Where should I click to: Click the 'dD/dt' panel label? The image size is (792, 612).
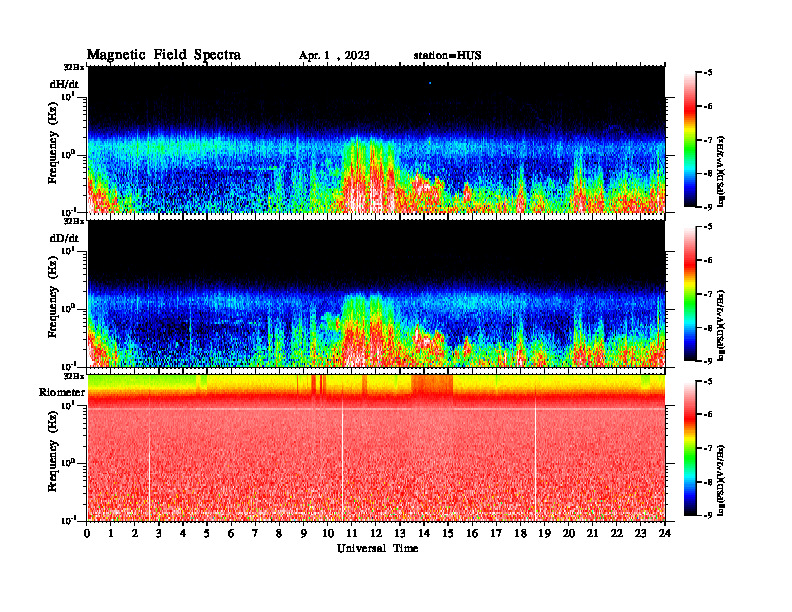64,238
